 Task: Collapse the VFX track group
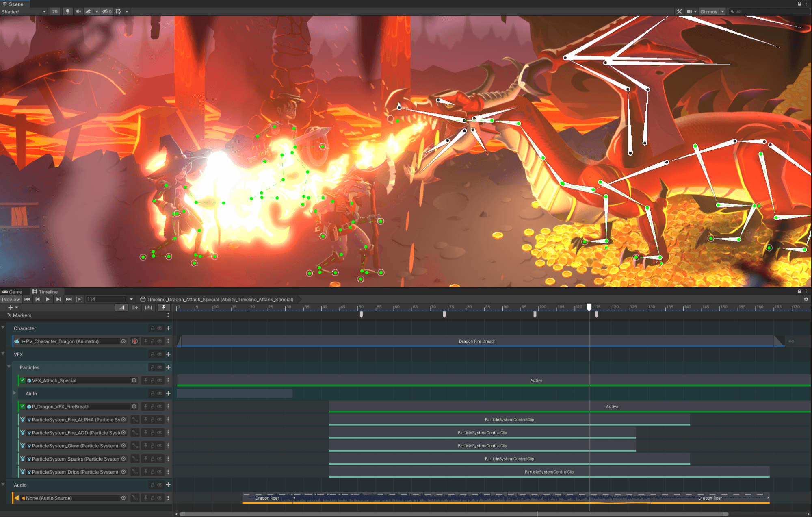(3, 354)
